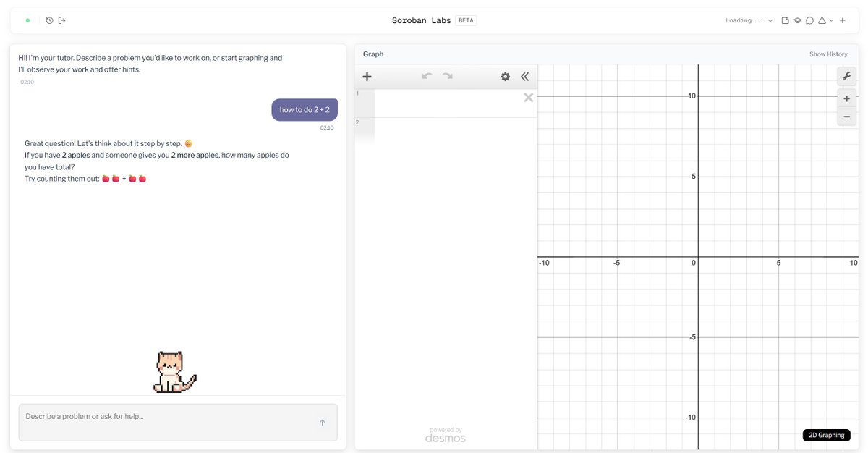Image resolution: width=868 pixels, height=453 pixels.
Task: Click the plus icon in top header
Action: (x=843, y=20)
